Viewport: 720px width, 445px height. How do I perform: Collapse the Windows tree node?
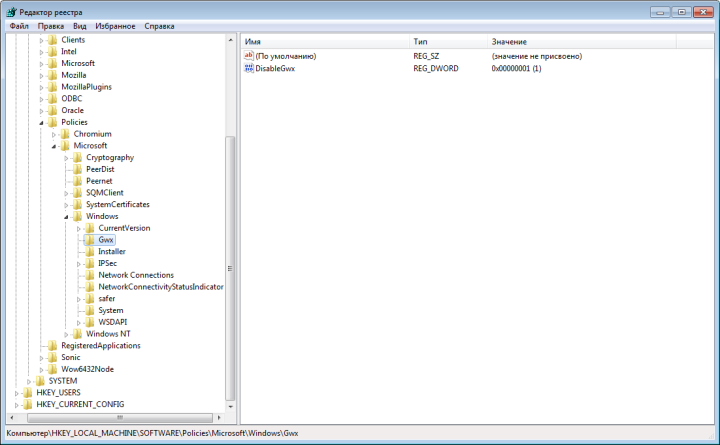66,217
